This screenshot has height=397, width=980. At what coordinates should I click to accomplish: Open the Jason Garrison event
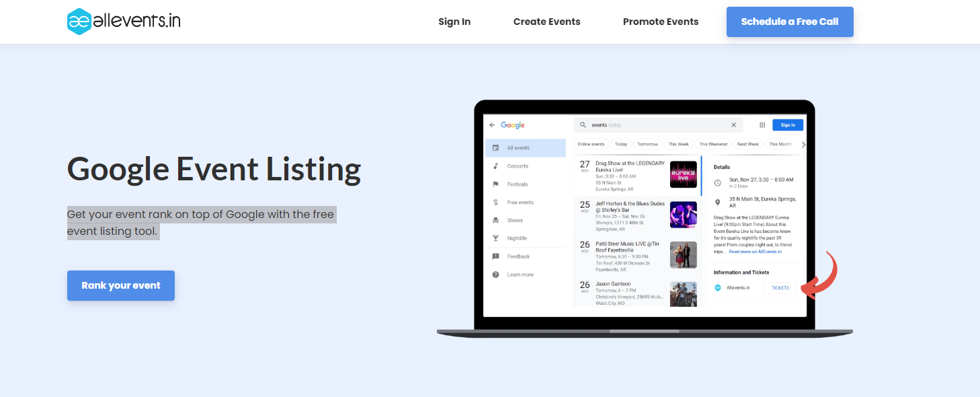[637, 292]
